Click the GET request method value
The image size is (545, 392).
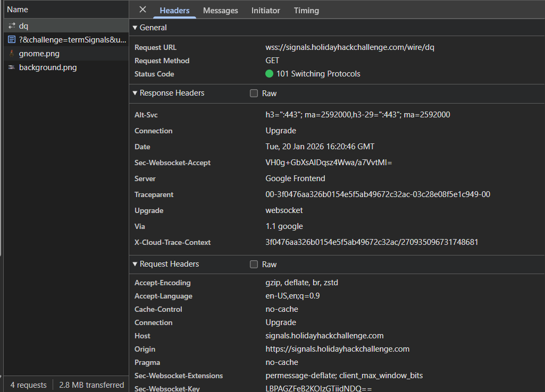coord(272,61)
